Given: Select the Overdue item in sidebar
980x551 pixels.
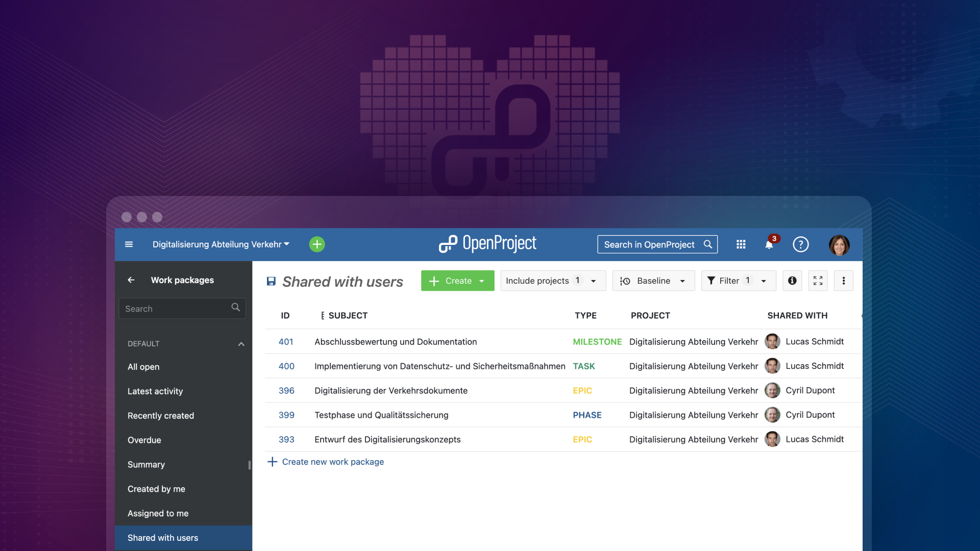Looking at the screenshot, I should click(144, 439).
